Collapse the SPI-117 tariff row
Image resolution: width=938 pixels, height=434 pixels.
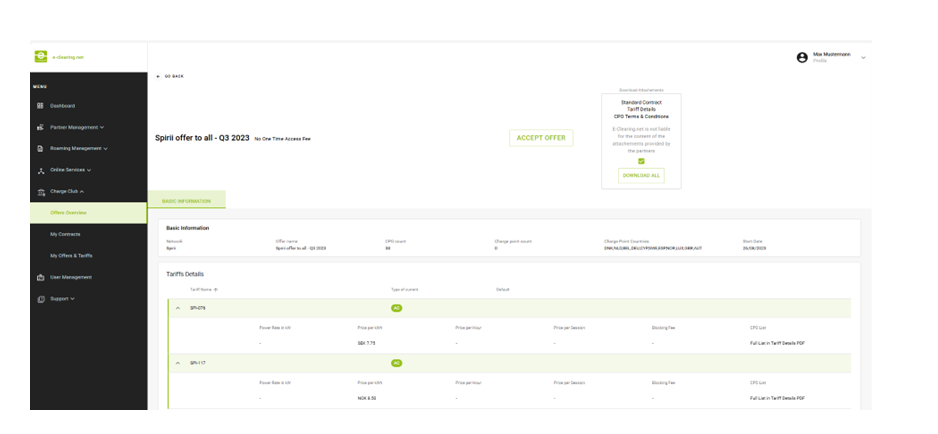(x=178, y=363)
